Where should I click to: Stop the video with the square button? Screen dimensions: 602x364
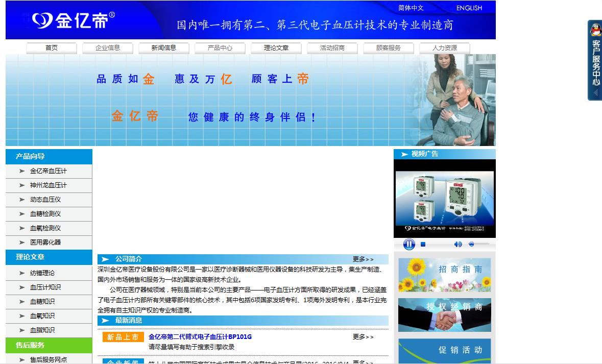click(x=423, y=244)
